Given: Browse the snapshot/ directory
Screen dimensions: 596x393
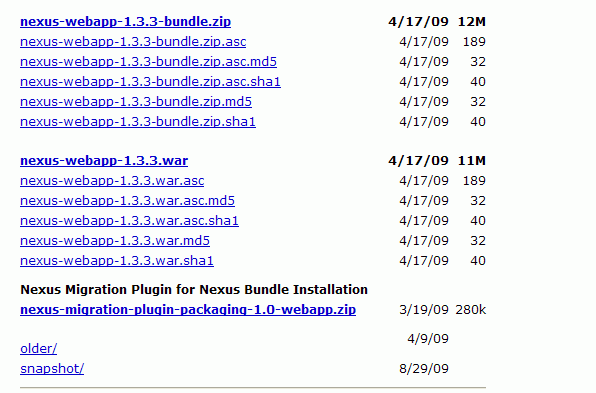Looking at the screenshot, I should [x=52, y=369].
